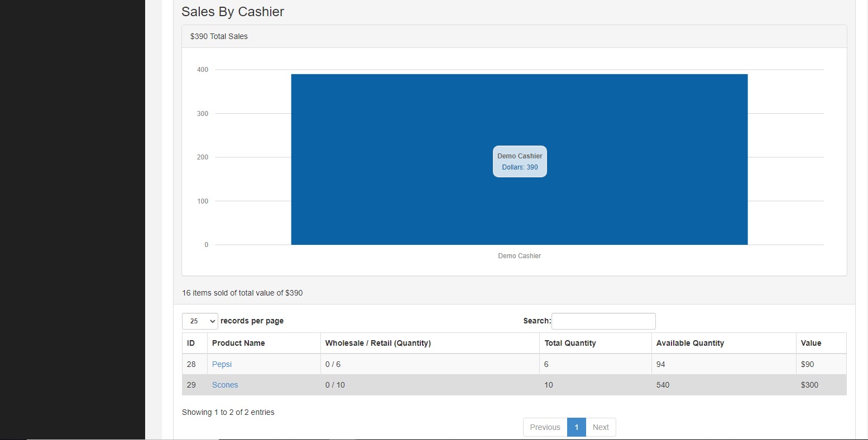The width and height of the screenshot is (868, 440).
Task: Select the 540 available quantity cell
Action: pyautogui.click(x=663, y=385)
